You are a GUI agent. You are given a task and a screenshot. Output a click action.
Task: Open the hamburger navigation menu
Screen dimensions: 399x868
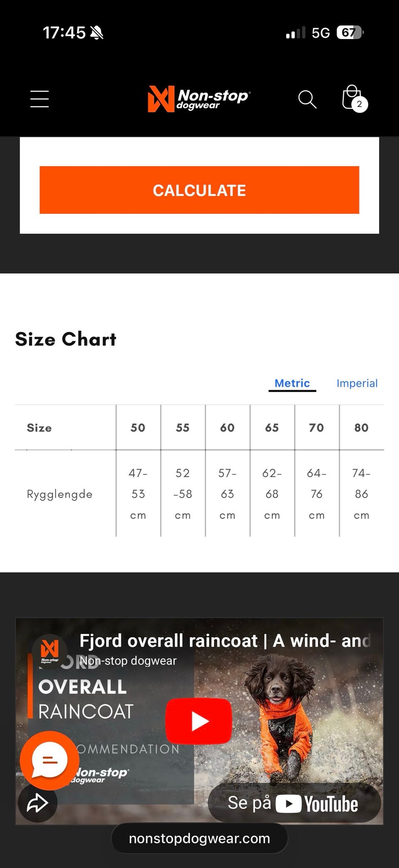point(39,99)
